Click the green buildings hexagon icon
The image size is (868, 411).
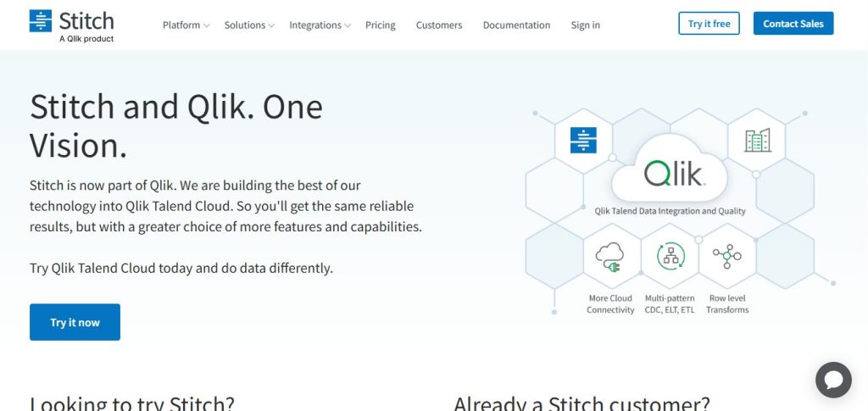(x=757, y=140)
